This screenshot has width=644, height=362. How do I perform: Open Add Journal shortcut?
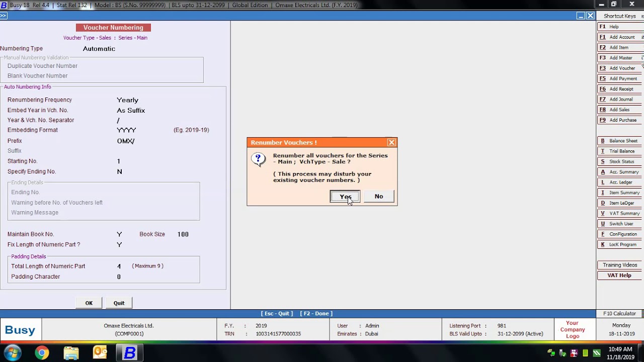pyautogui.click(x=620, y=99)
